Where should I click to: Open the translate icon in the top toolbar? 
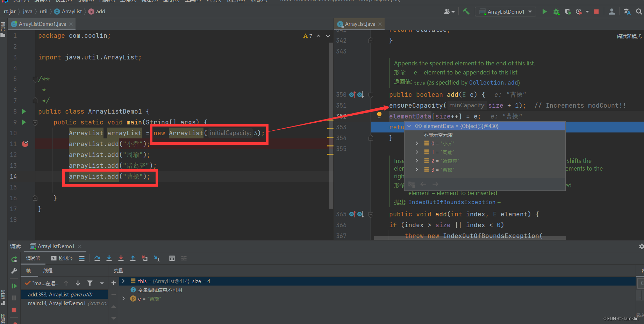pyautogui.click(x=627, y=12)
